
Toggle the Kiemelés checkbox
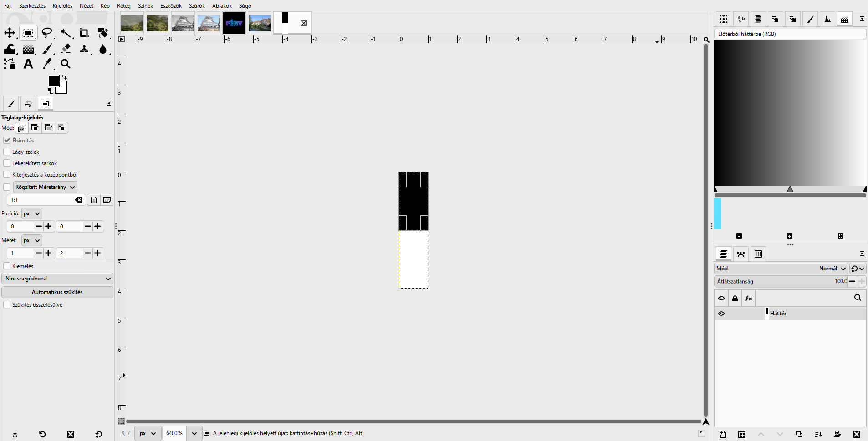7,266
